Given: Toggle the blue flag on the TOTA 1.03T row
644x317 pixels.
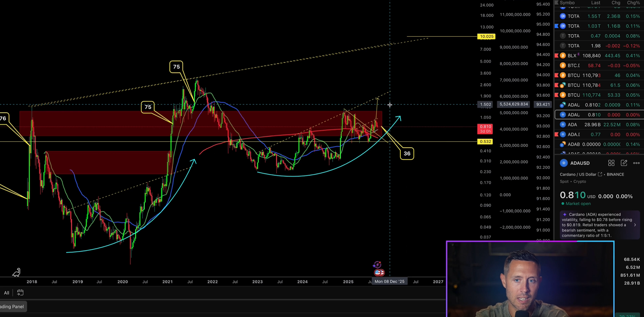Looking at the screenshot, I should (x=557, y=26).
